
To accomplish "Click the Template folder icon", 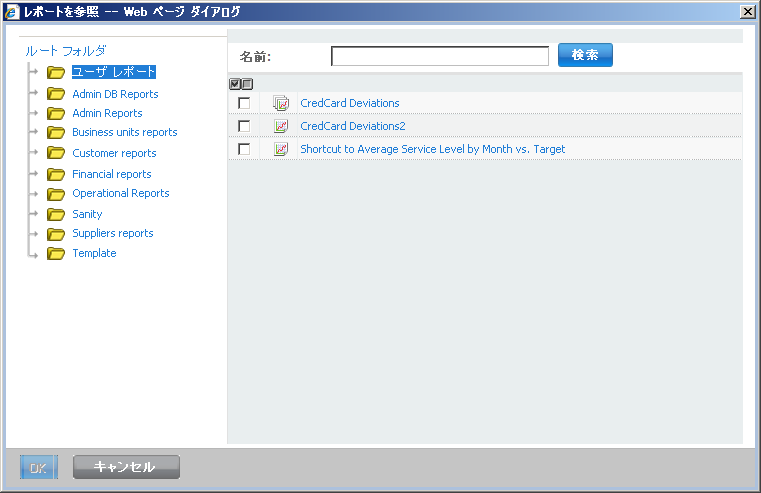I will tap(56, 253).
